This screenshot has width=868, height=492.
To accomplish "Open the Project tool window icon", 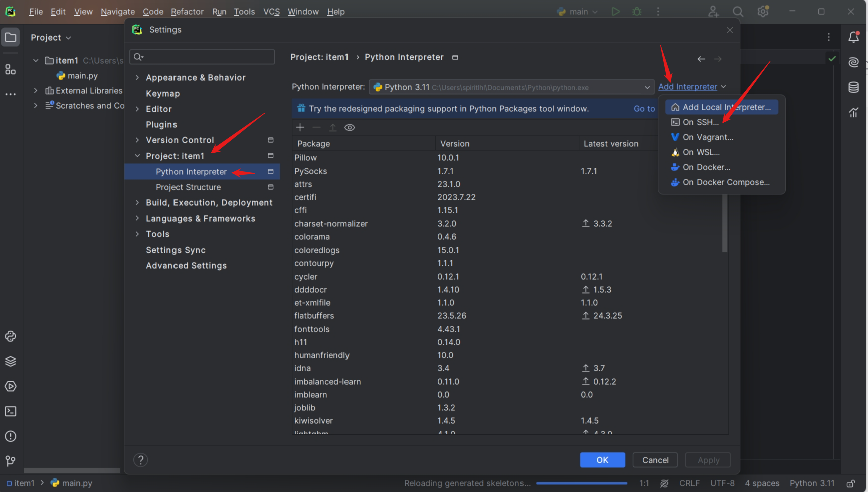I will tap(10, 37).
